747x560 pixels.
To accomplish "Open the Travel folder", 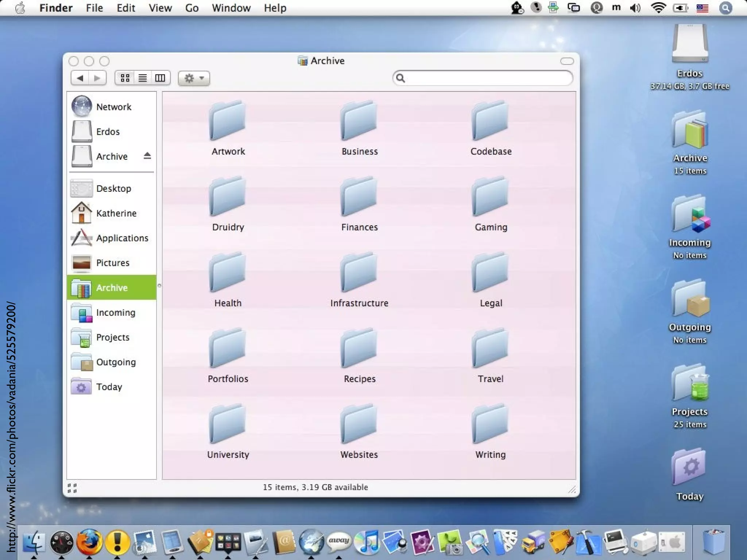I will (x=491, y=349).
